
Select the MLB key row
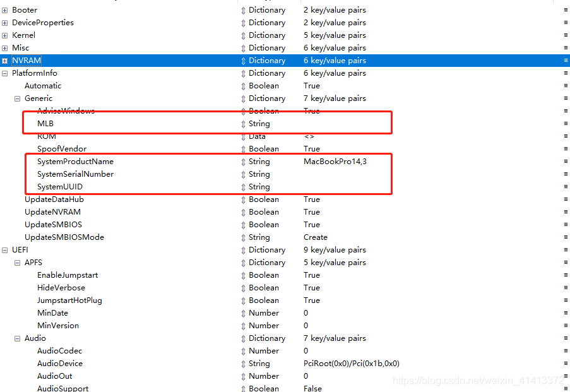coord(45,124)
